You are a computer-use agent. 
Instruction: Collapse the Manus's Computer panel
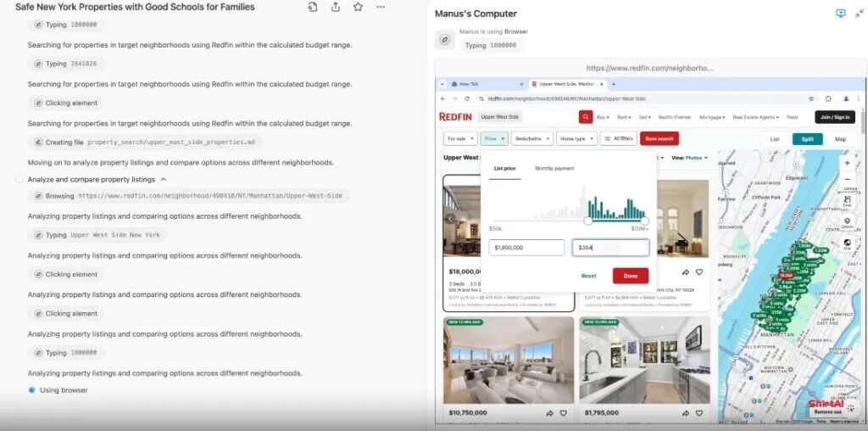[860, 14]
